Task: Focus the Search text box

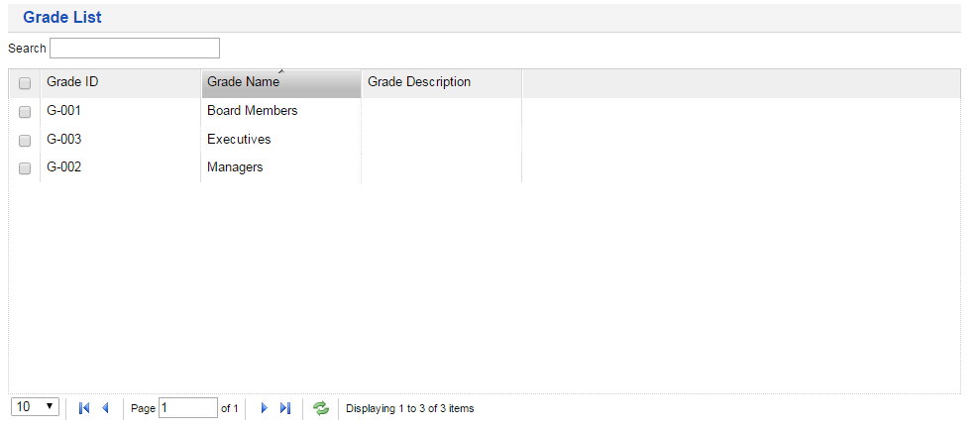Action: tap(135, 49)
